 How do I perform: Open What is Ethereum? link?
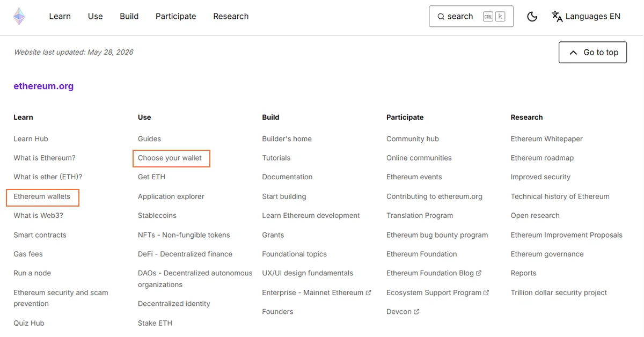pos(45,158)
